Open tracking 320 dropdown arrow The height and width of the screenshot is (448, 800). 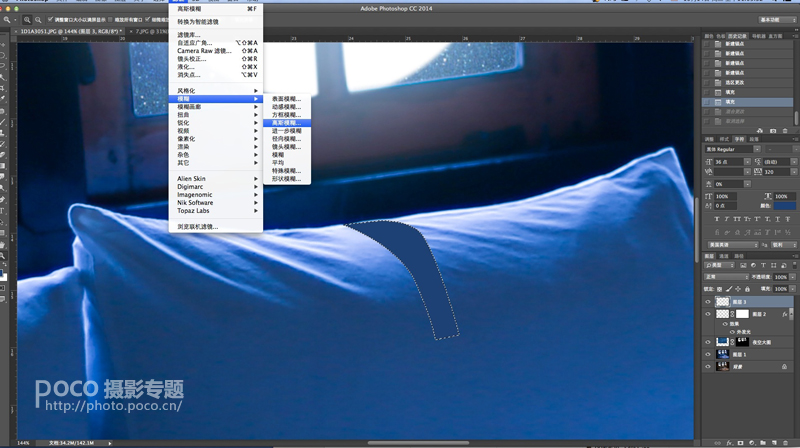(x=794, y=172)
